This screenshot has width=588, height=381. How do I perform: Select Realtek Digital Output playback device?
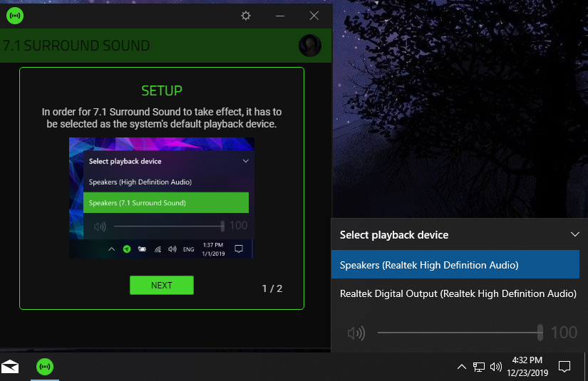coord(455,293)
